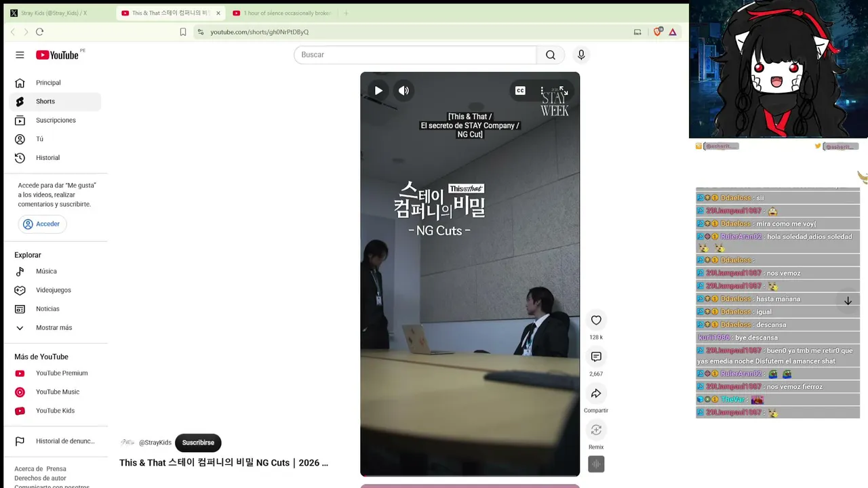
Task: Open the Short's three-dot options menu
Action: pos(542,91)
